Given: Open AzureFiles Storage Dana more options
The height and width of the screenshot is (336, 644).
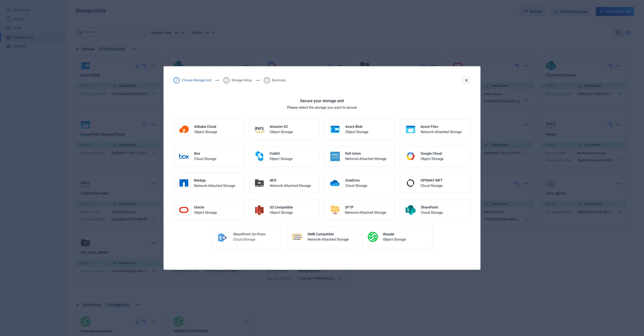Looking at the screenshot, I should tap(153, 125).
